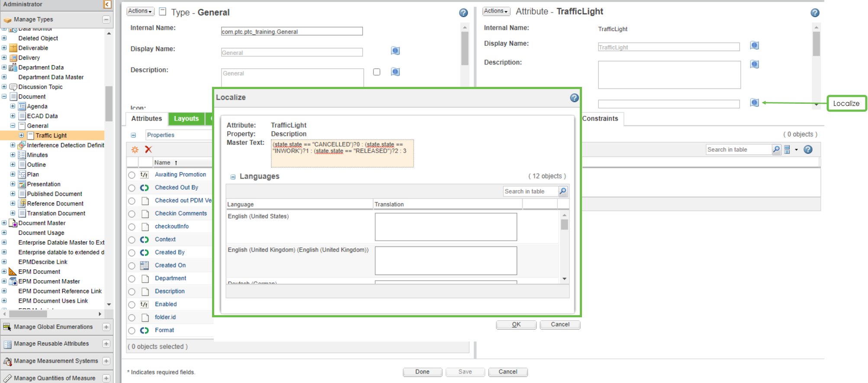
Task: Collapse the Languages section
Action: [233, 177]
